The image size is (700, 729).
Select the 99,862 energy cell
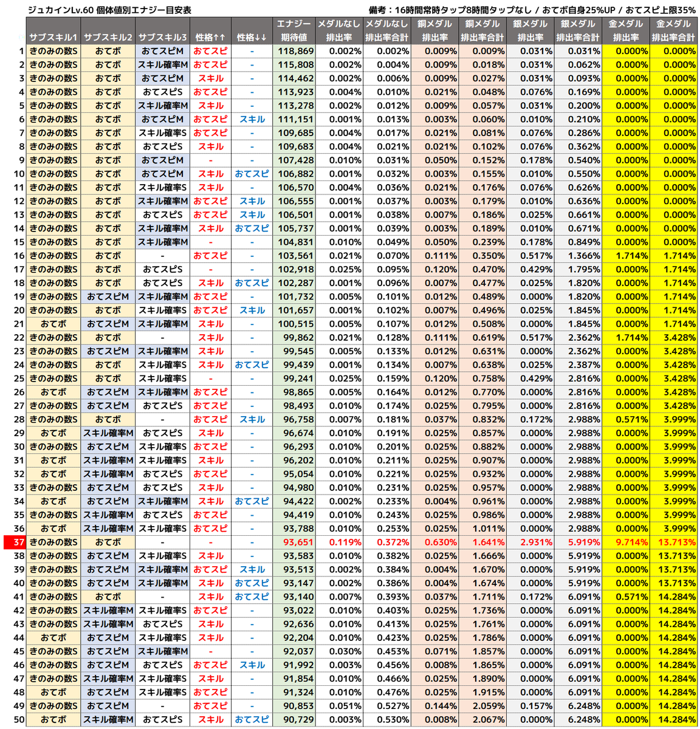click(294, 338)
